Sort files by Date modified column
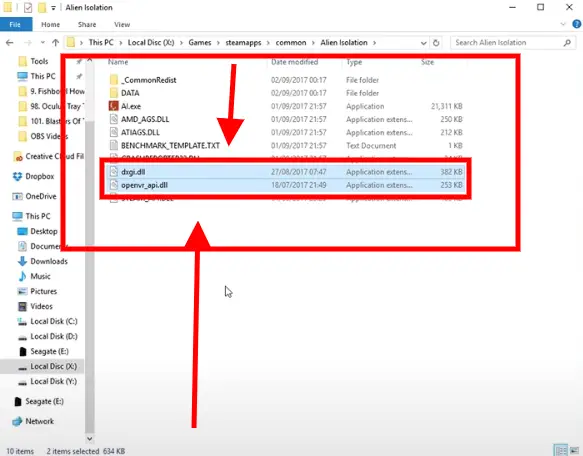Screen dimensions: 583x456 [294, 62]
